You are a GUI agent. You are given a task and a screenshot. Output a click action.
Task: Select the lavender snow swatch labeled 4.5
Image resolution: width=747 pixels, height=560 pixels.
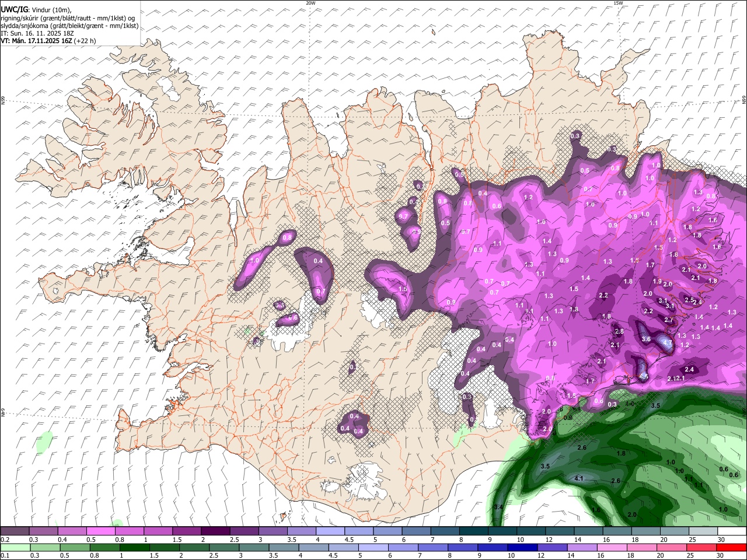coord(358,531)
